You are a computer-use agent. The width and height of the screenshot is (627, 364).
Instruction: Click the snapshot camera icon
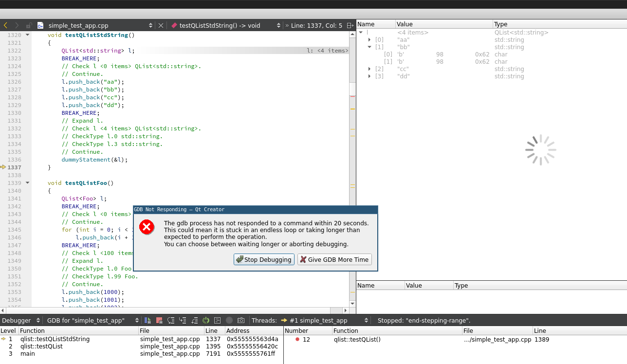pyautogui.click(x=241, y=320)
